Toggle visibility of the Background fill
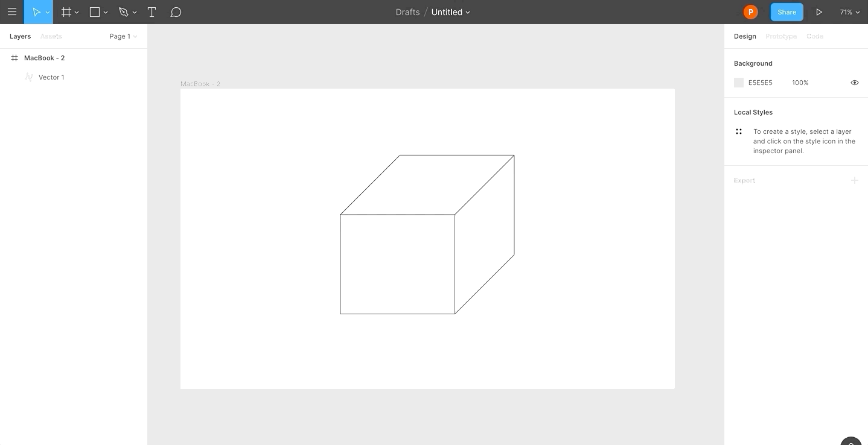Screen dimensions: 868x445 pos(854,83)
